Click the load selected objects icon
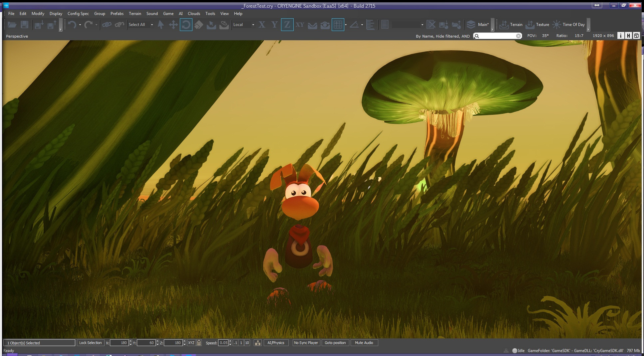644x356 pixels. [456, 25]
